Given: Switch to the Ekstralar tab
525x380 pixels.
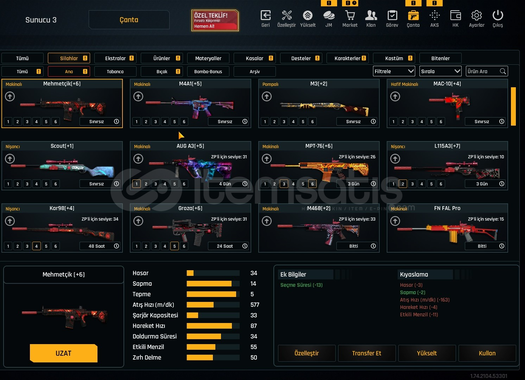Looking at the screenshot, I should tap(116, 58).
